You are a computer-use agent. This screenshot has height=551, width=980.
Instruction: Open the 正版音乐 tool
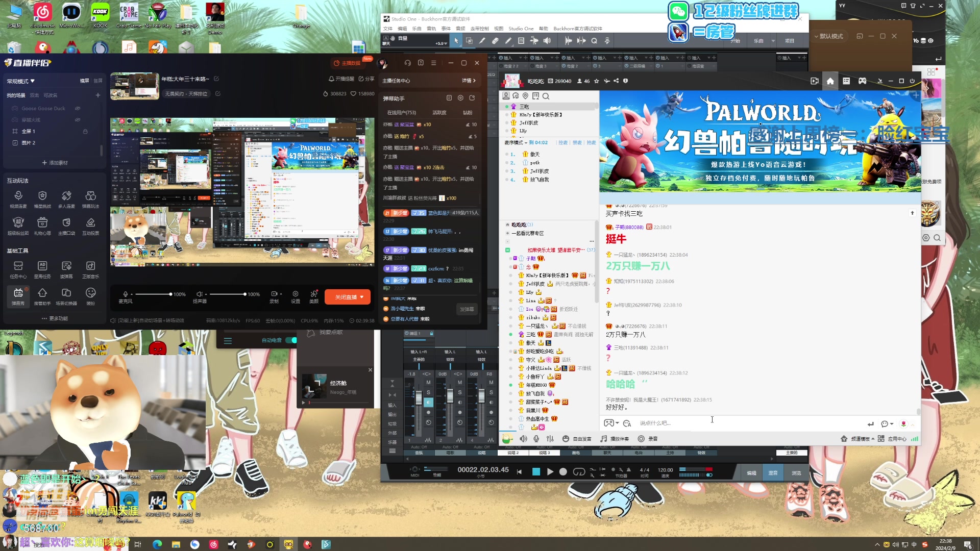pos(90,269)
